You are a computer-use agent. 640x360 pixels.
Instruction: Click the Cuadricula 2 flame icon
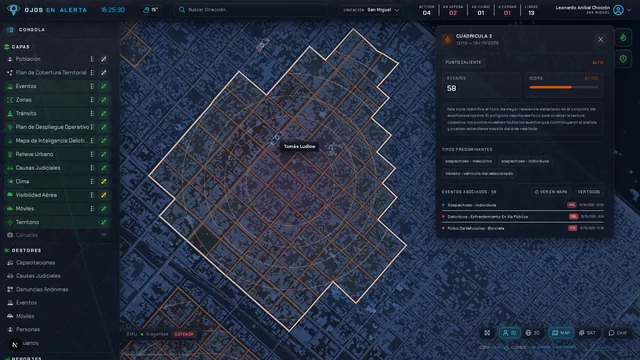[x=448, y=40]
